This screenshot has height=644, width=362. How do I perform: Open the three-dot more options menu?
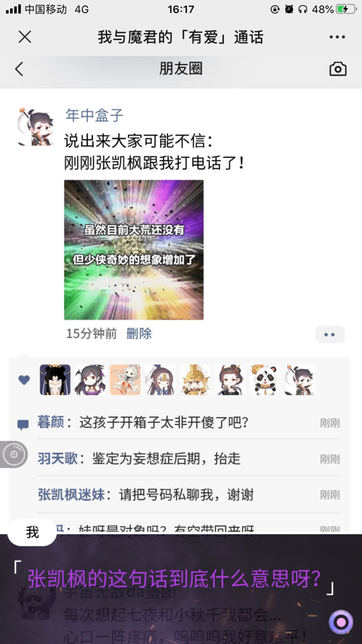coord(337,37)
